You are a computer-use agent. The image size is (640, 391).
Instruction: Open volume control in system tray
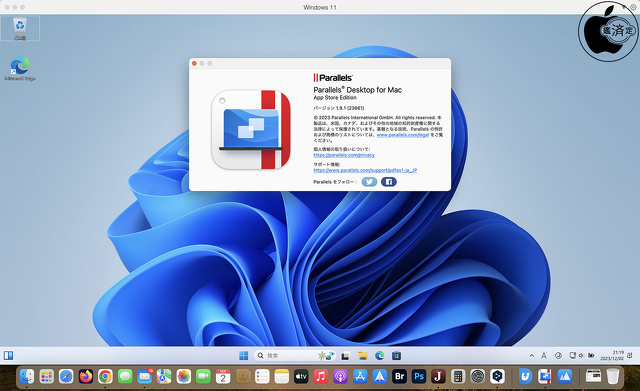pos(581,355)
